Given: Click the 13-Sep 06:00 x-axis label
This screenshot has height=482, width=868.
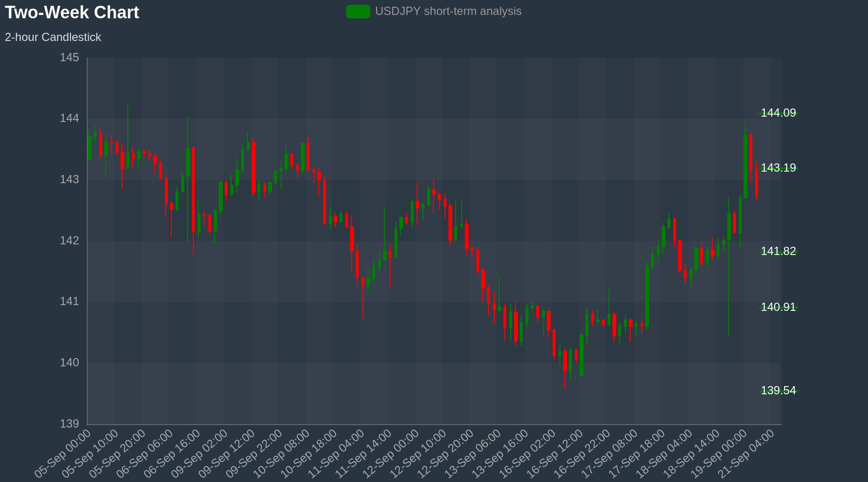Looking at the screenshot, I should pyautogui.click(x=473, y=454).
